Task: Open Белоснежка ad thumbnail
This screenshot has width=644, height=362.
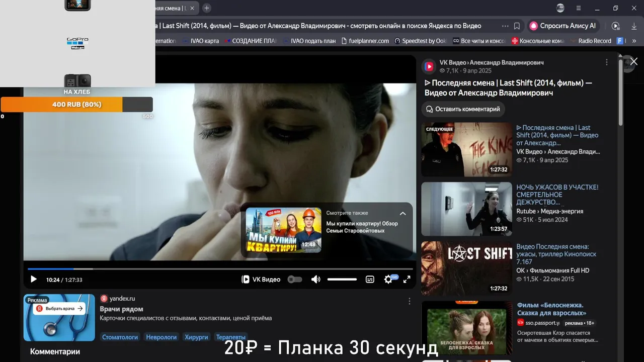Action: pyautogui.click(x=466, y=327)
